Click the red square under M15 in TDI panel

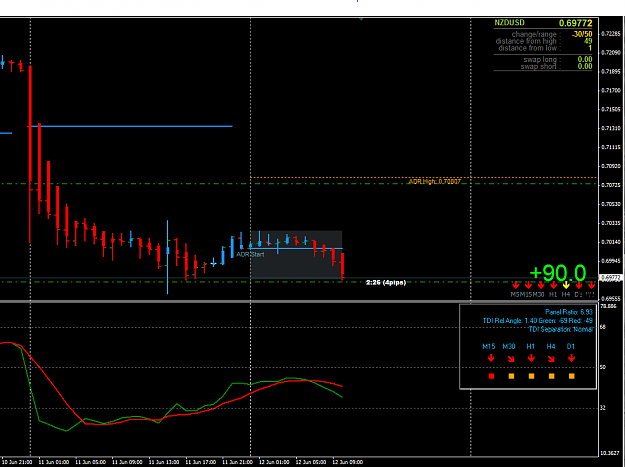(491, 376)
